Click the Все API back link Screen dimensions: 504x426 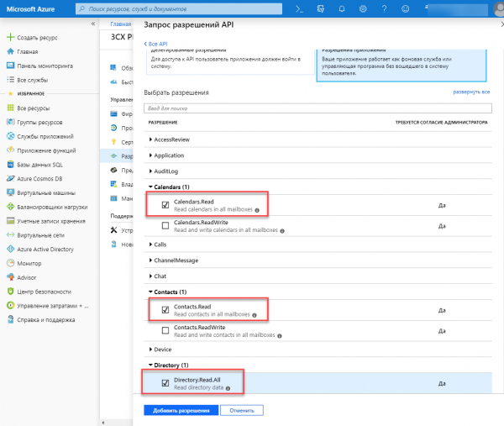[157, 43]
